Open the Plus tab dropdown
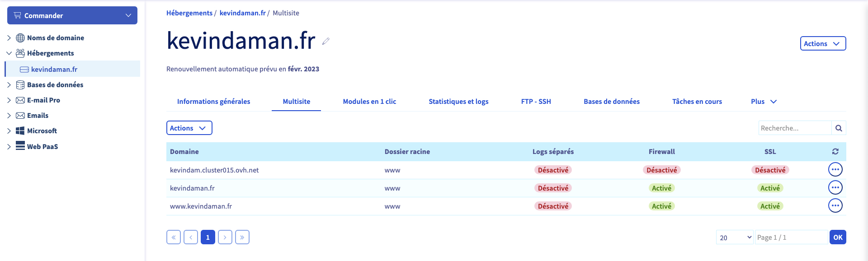868x261 pixels. tap(764, 102)
